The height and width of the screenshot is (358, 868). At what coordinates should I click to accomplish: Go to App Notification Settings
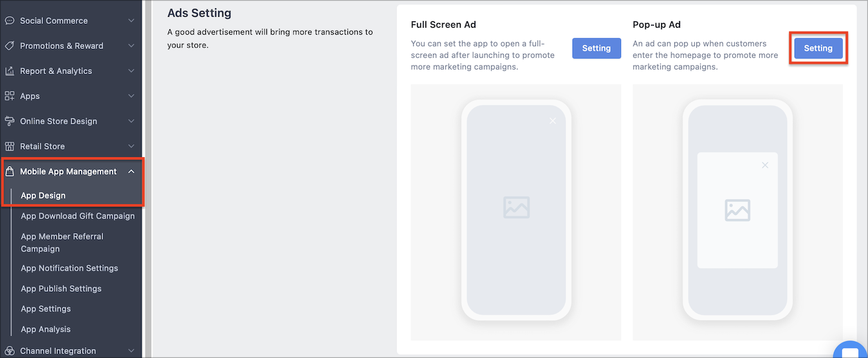(69, 268)
